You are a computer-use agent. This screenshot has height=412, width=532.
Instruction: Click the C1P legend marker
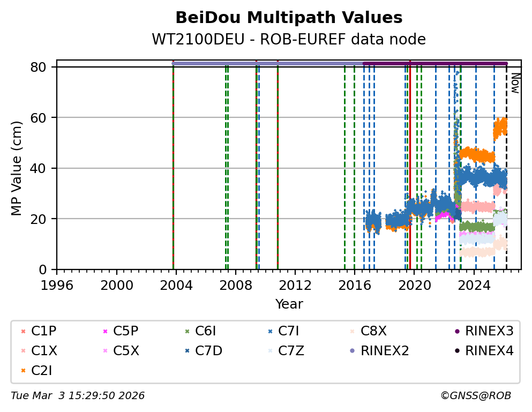(x=22, y=332)
